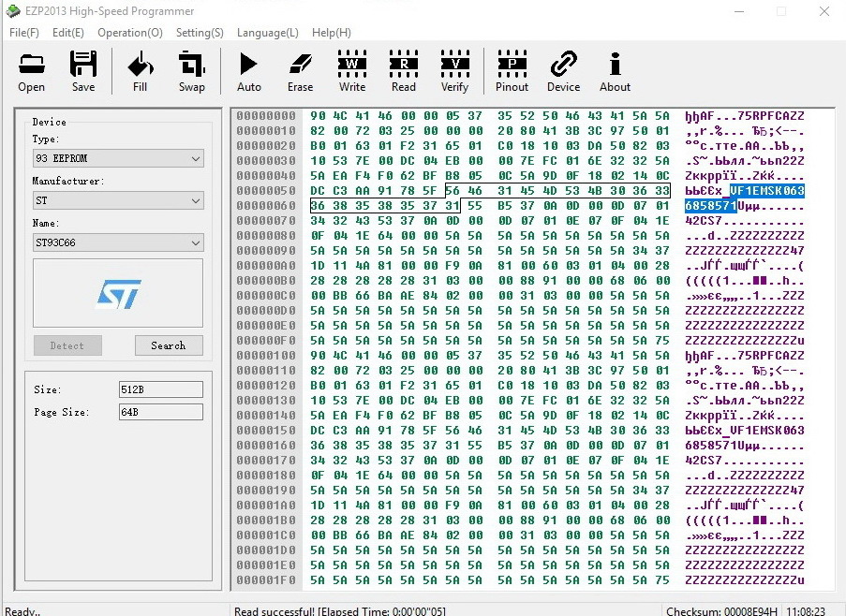This screenshot has width=846, height=616.
Task: Open the Setting(S) menu
Action: [x=200, y=33]
